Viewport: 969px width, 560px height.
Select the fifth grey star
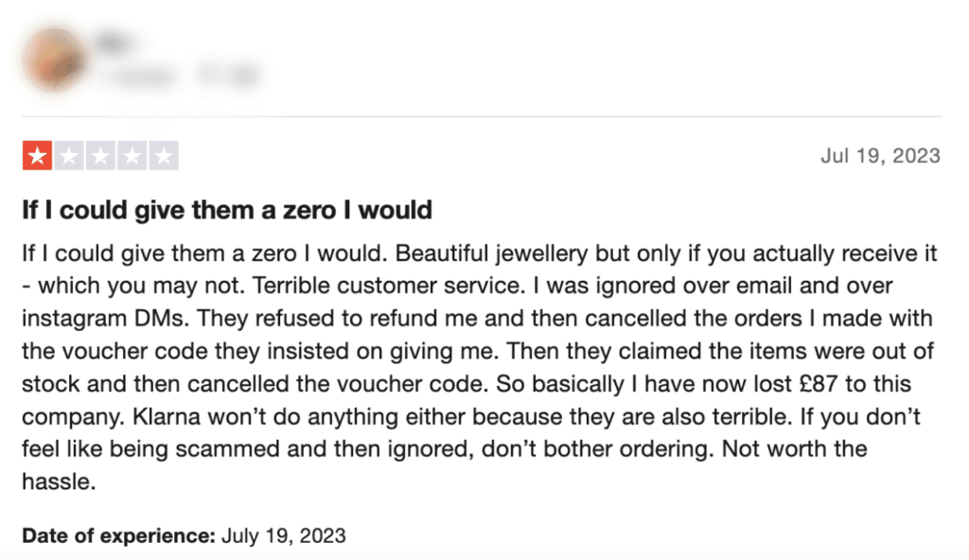click(x=164, y=156)
